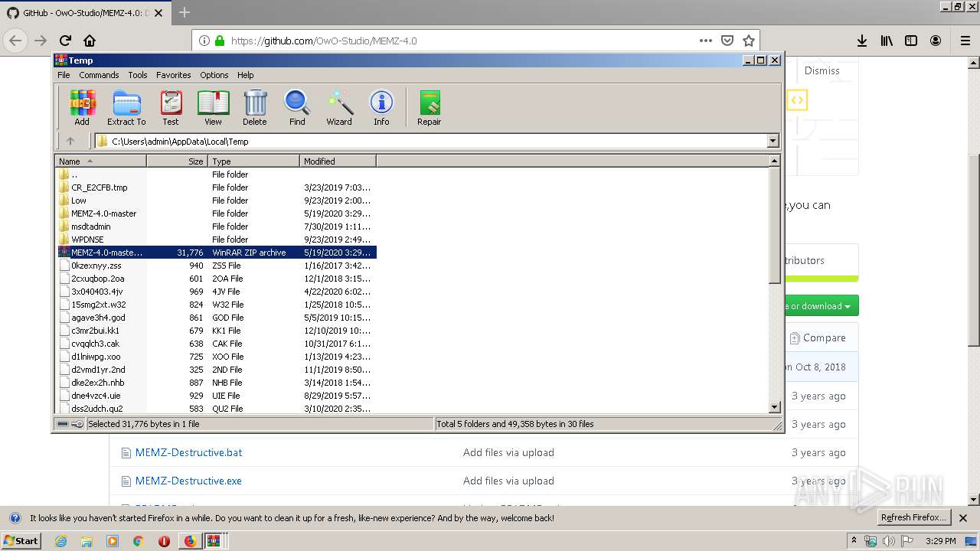This screenshot has width=980, height=551.
Task: Open MEMZ-Destructive.exe link on GitHub
Action: (188, 481)
